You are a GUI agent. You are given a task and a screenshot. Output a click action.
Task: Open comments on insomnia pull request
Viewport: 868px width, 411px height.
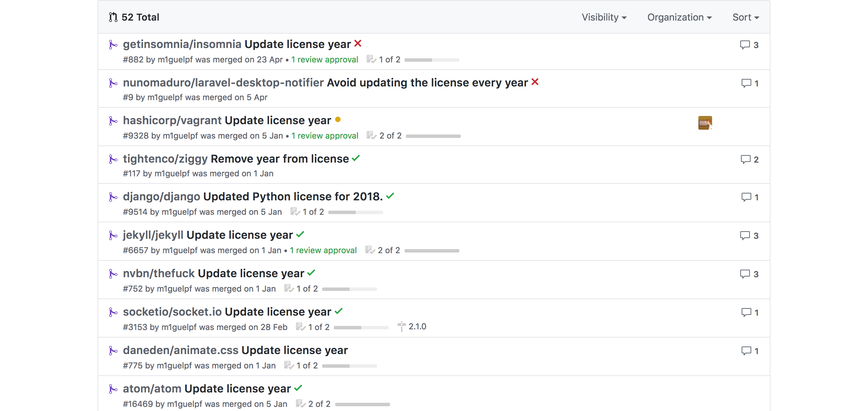749,45
